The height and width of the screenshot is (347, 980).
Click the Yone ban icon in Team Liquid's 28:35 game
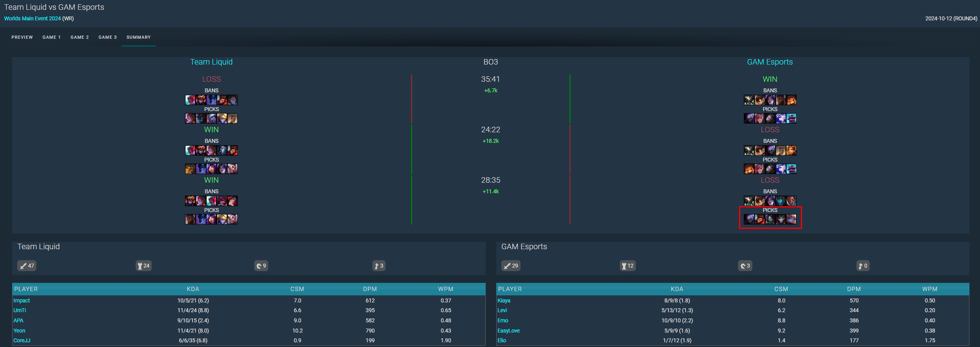(212, 201)
